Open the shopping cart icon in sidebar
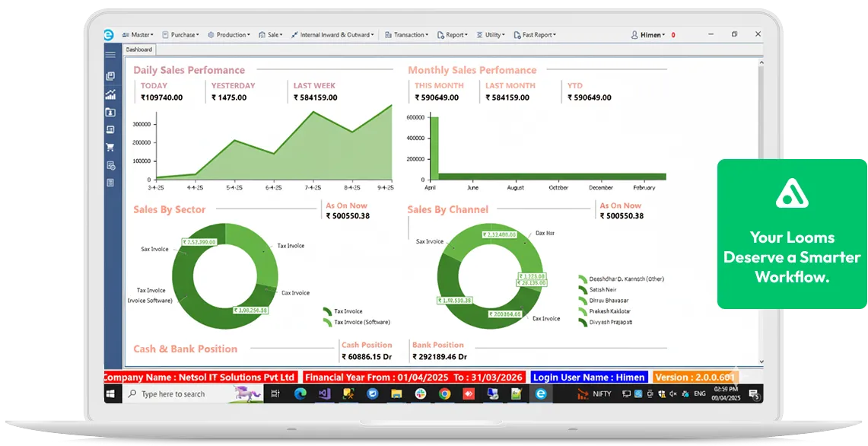The width and height of the screenshot is (868, 446). pyautogui.click(x=110, y=148)
